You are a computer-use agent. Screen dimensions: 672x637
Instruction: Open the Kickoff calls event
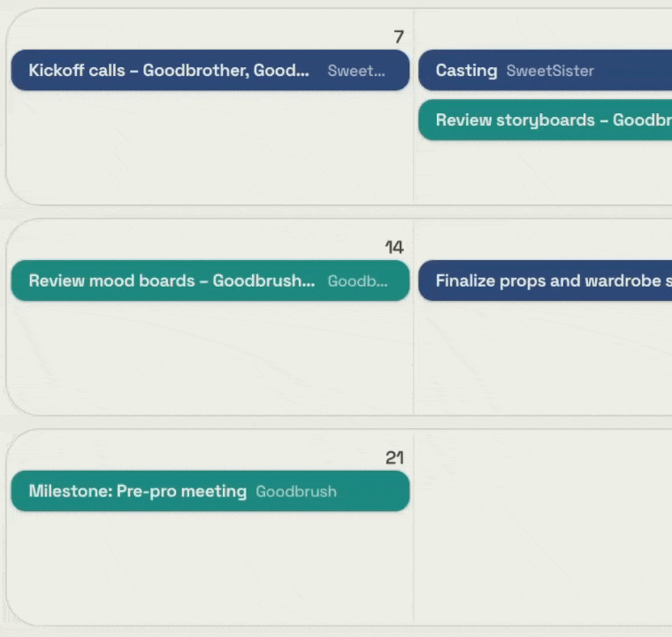[210, 70]
